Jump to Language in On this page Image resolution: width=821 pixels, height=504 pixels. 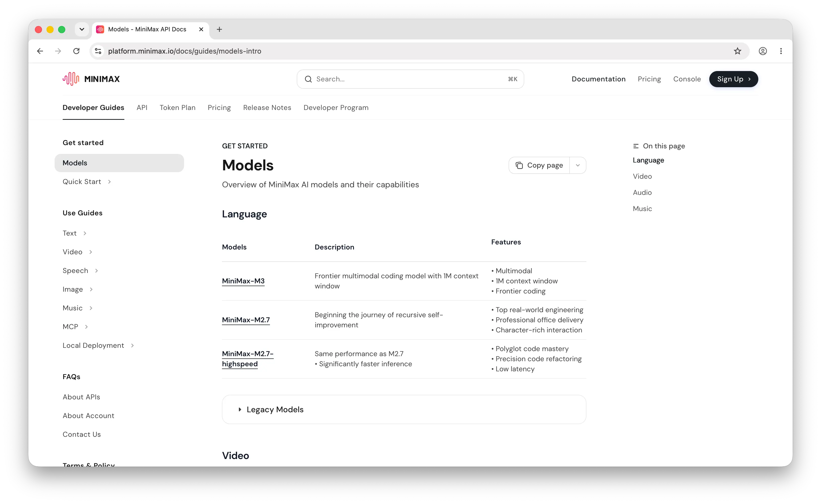click(x=648, y=160)
